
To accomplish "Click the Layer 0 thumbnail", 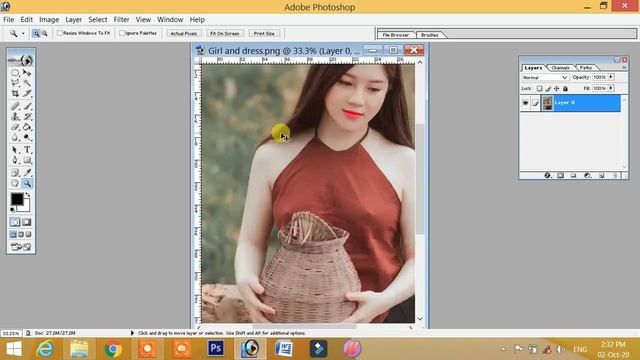I will pyautogui.click(x=547, y=103).
